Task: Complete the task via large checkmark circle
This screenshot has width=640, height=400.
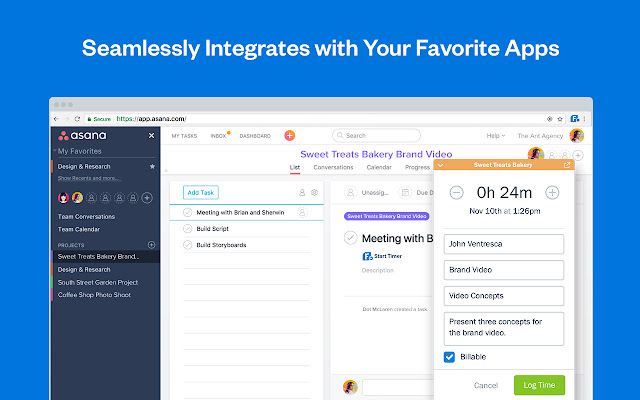Action: pyautogui.click(x=351, y=238)
